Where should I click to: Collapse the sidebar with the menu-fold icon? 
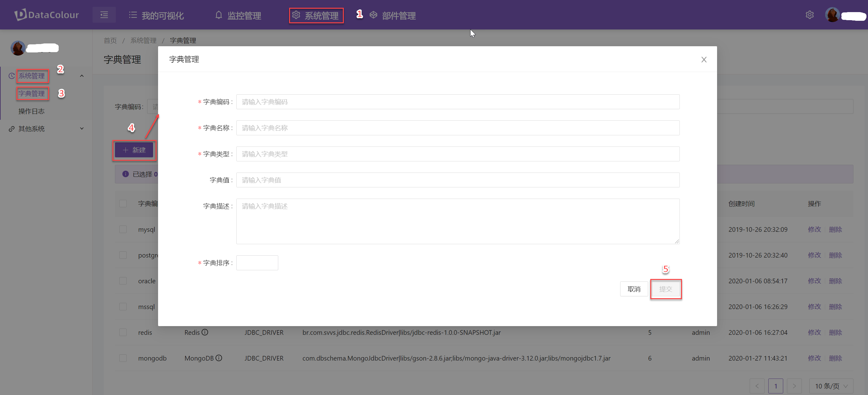[x=104, y=15]
